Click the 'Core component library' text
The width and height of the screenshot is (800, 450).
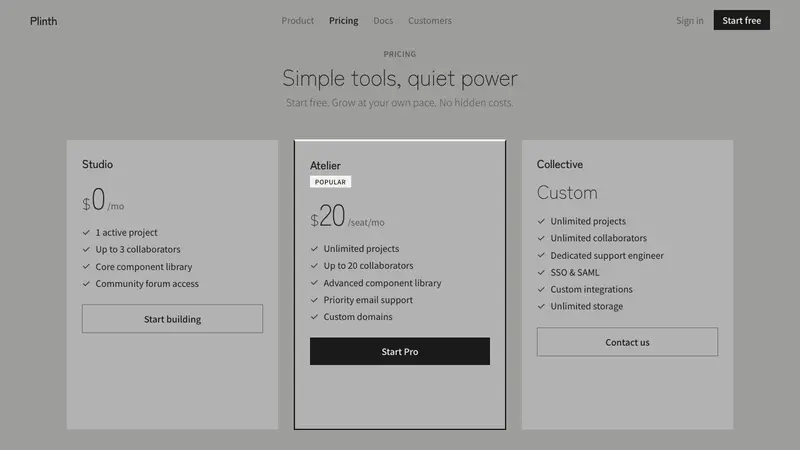(144, 266)
